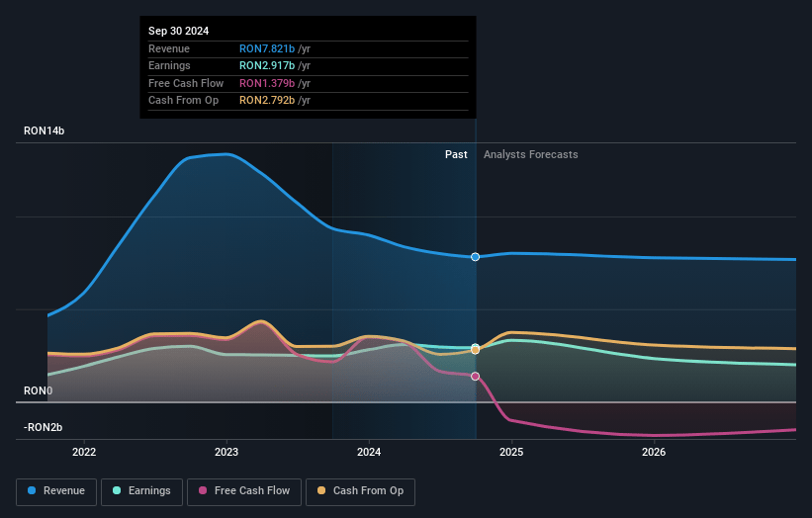Click the RON2.792b cash from op value
The image size is (812, 518).
(267, 101)
